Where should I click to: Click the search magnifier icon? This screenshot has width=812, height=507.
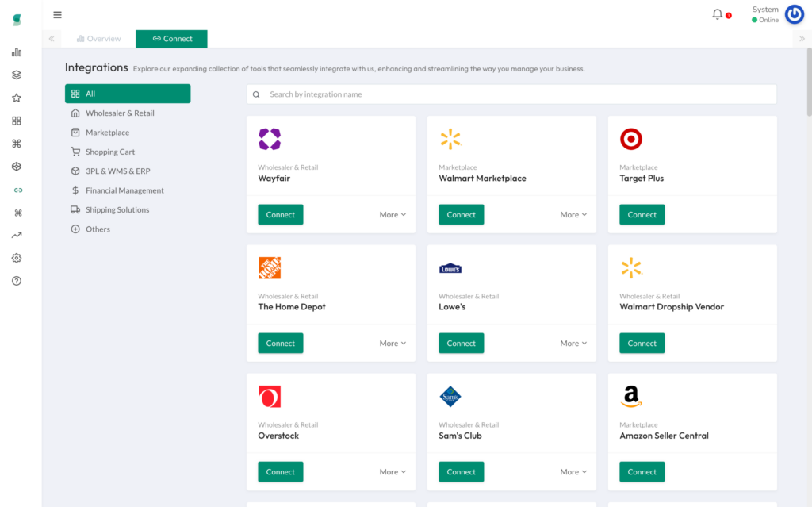256,94
